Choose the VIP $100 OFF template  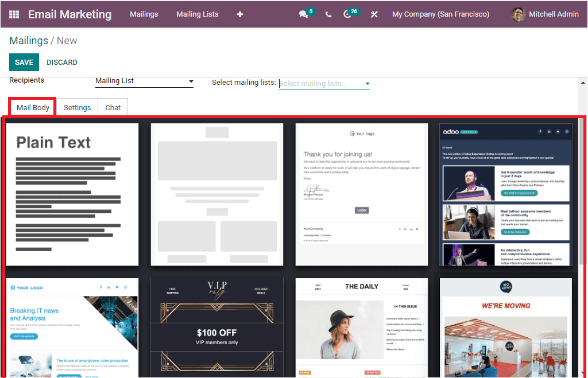[216, 328]
